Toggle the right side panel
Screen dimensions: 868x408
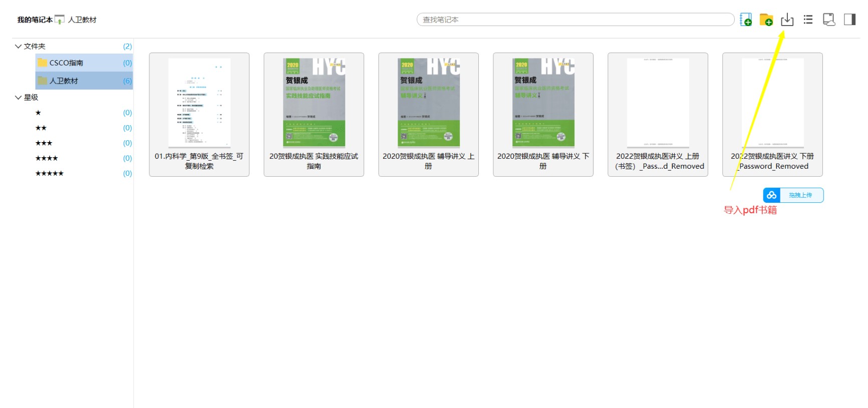(849, 20)
